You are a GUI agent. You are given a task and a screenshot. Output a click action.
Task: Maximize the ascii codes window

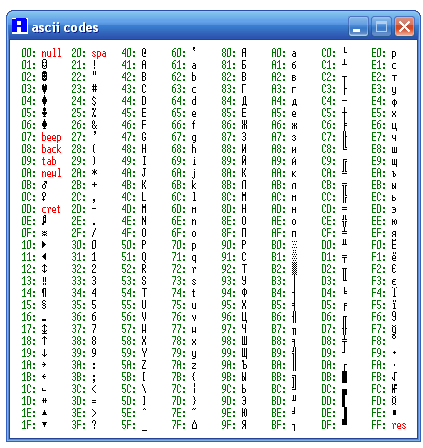click(381, 26)
